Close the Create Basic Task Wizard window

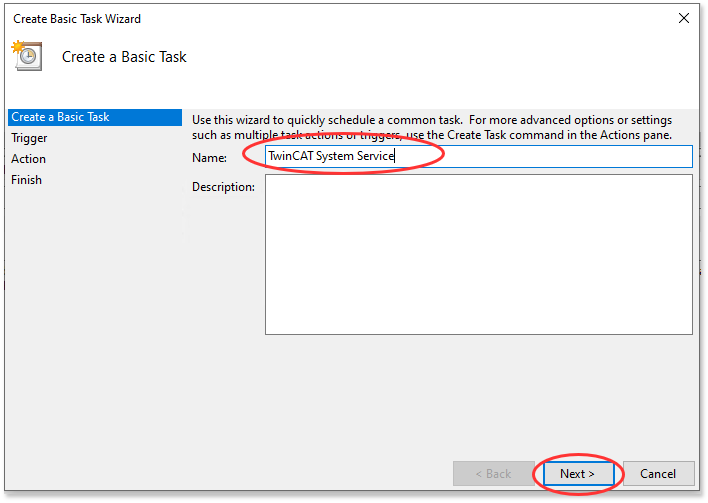(x=684, y=18)
